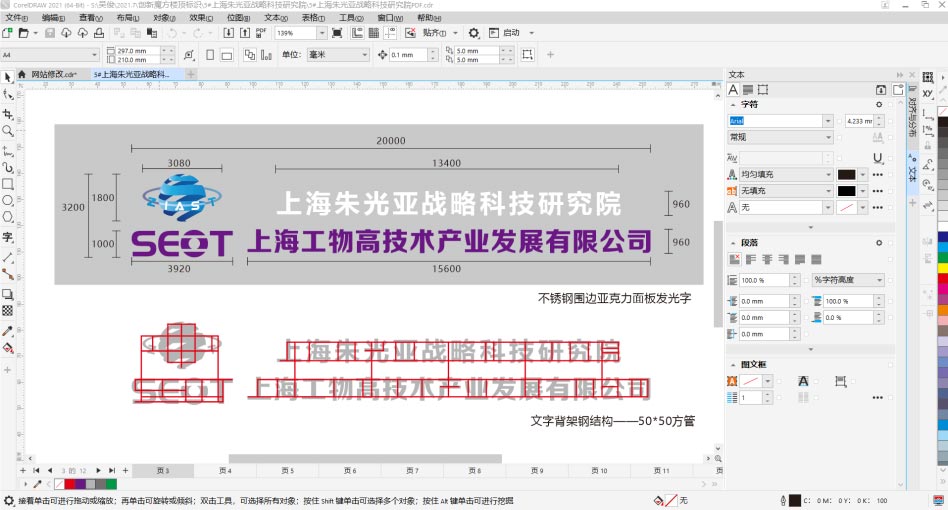The width and height of the screenshot is (948, 510).
Task: Click the Import icon
Action: (x=229, y=33)
